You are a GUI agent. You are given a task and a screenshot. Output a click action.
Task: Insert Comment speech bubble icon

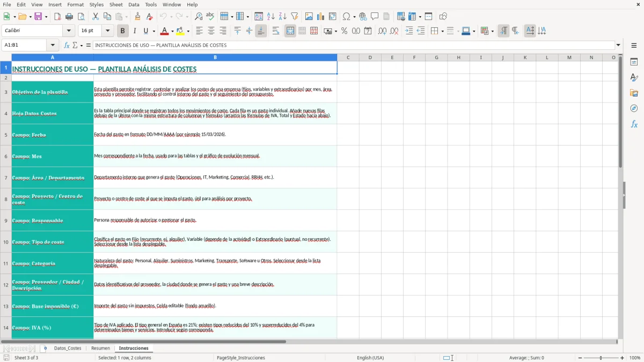375,17
